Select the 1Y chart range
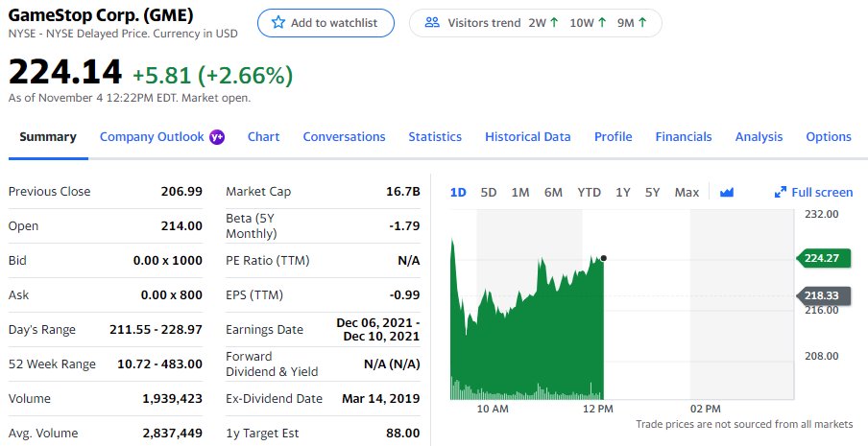Image resolution: width=868 pixels, height=446 pixels. (x=623, y=193)
